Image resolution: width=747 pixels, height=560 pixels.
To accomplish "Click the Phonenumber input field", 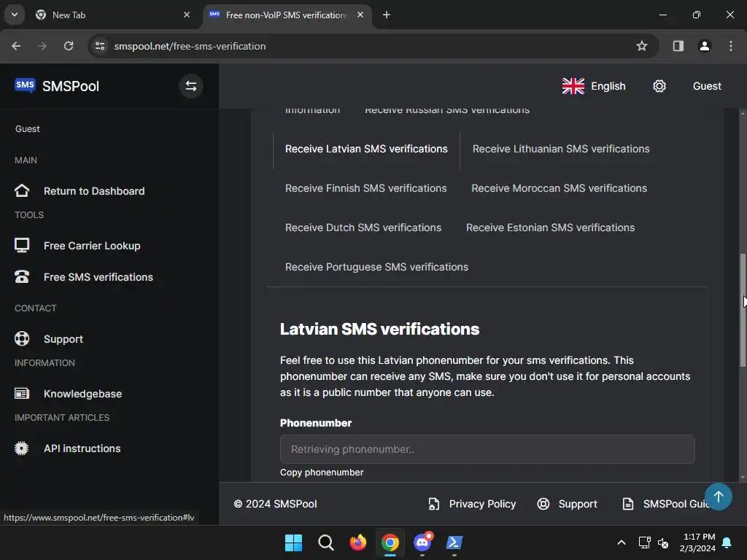I will [487, 449].
